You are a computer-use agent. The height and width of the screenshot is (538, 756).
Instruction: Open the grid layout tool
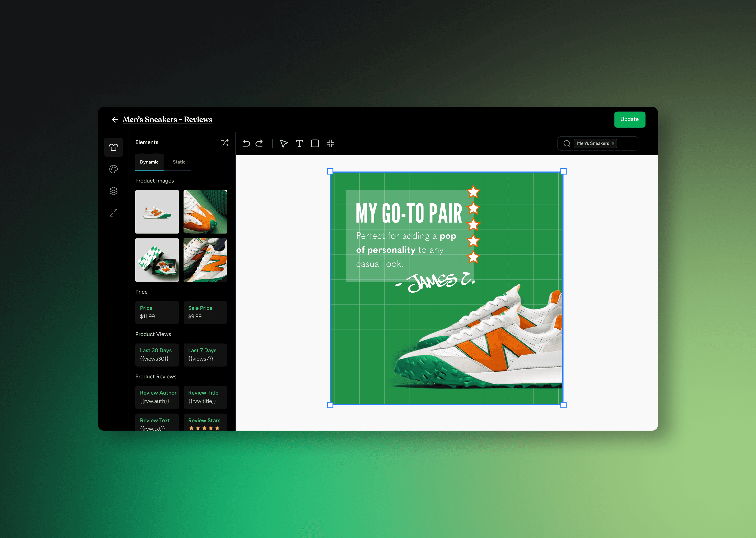point(330,143)
